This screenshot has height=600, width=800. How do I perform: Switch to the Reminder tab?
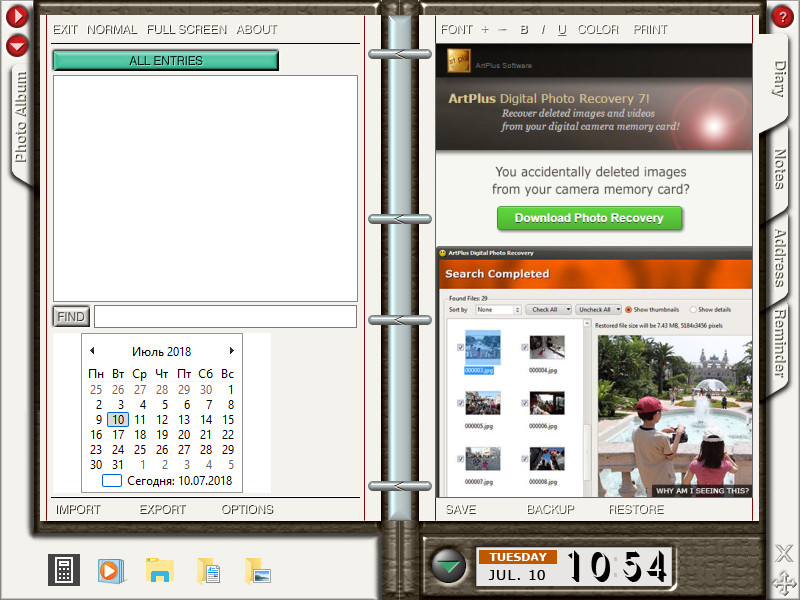pos(779,343)
